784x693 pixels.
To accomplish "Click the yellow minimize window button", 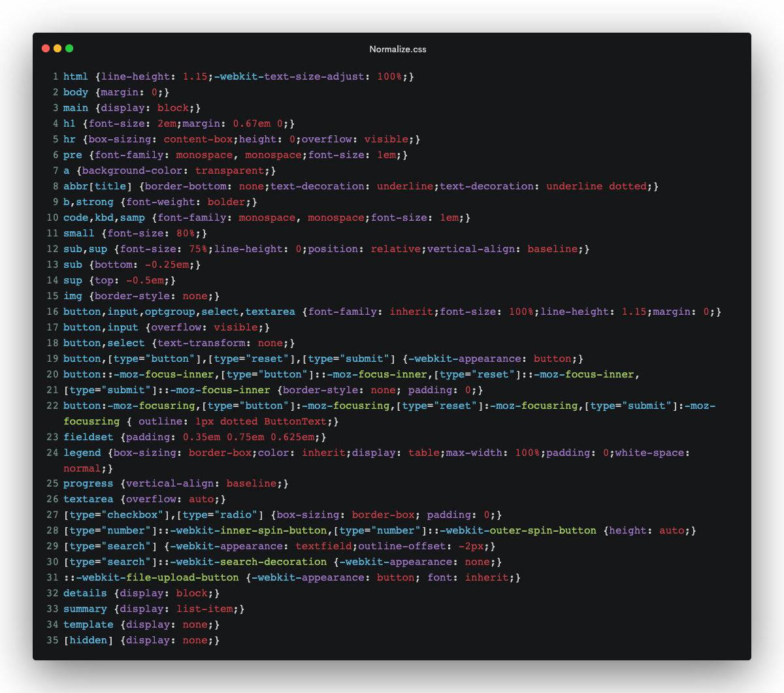I will pos(57,48).
